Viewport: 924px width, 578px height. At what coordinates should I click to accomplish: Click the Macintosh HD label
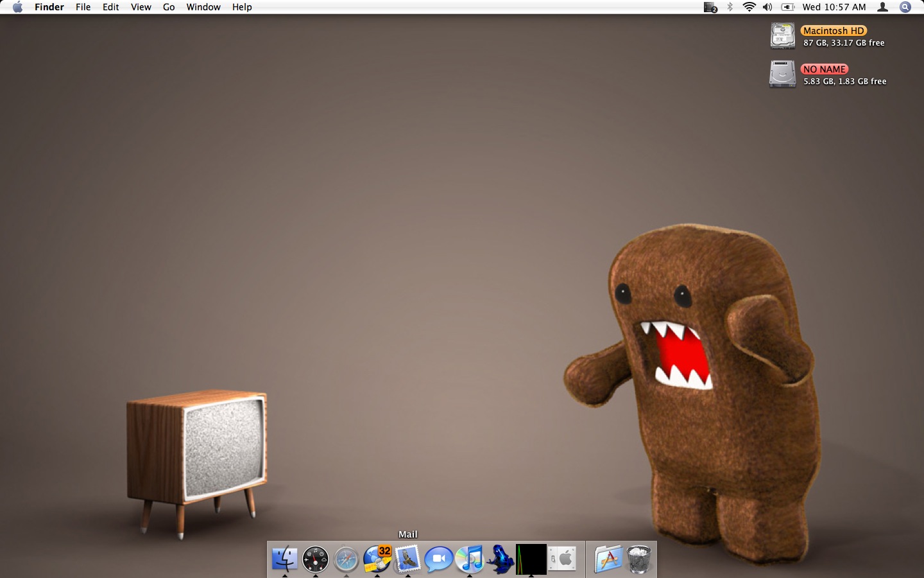pos(834,31)
